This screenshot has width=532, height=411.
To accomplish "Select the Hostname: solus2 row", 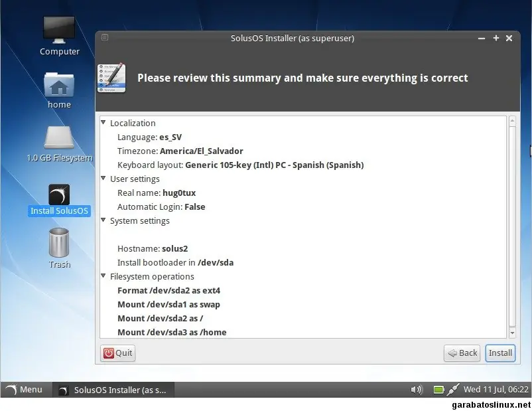I will click(302, 248).
